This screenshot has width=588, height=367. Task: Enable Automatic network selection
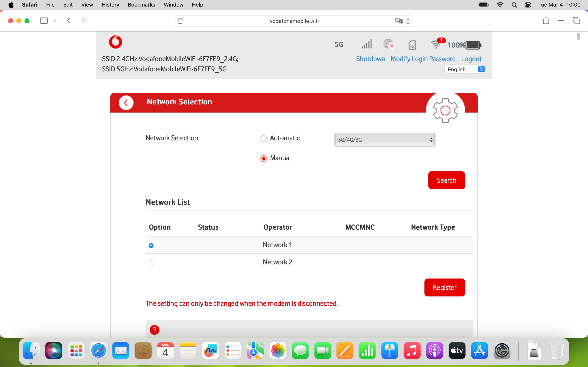tap(264, 138)
